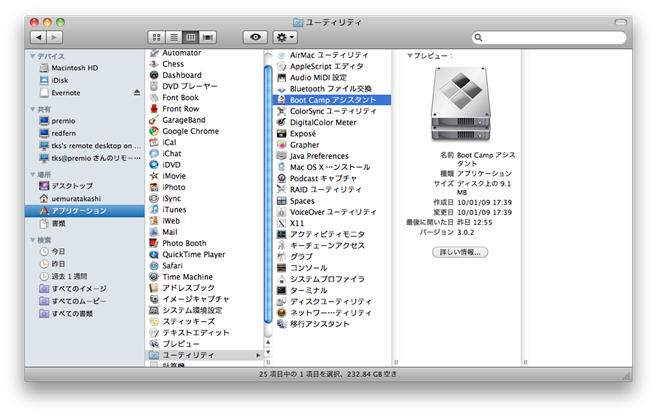Select the Audio MIDI 設定 icon
Image resolution: width=657 pixels, height=416 pixels.
(x=282, y=78)
